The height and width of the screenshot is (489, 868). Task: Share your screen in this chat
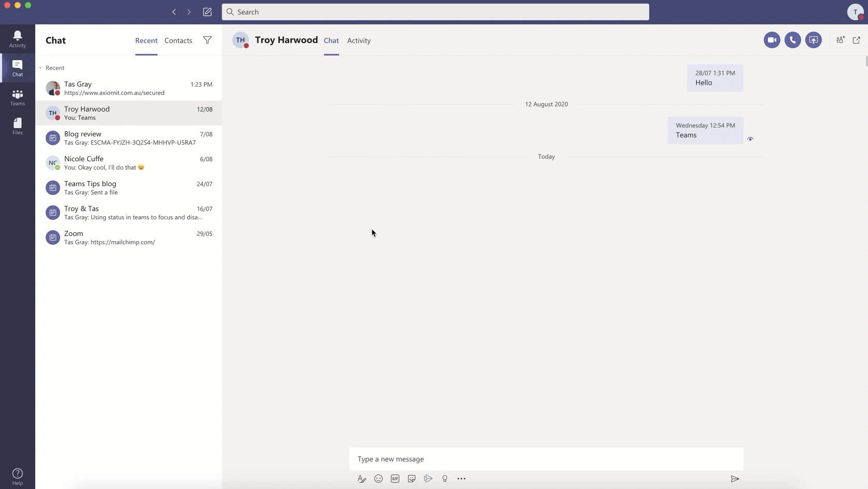point(813,40)
